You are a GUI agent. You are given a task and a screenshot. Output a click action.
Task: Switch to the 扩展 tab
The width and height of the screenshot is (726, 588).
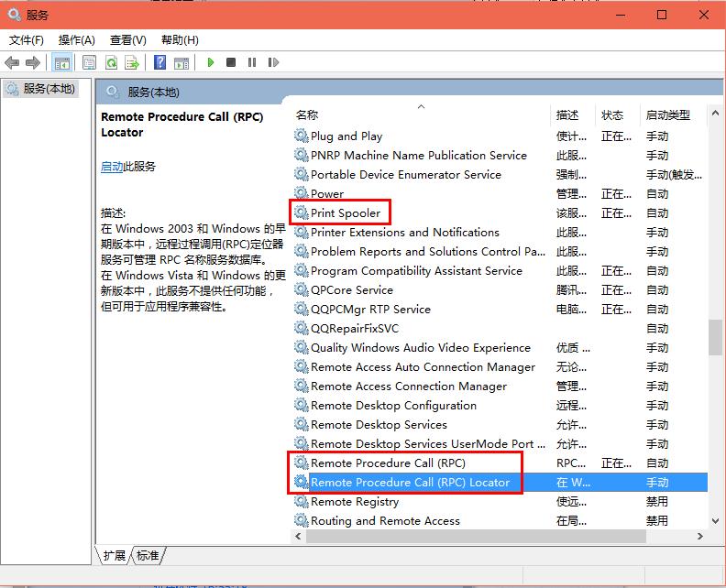tap(115, 555)
